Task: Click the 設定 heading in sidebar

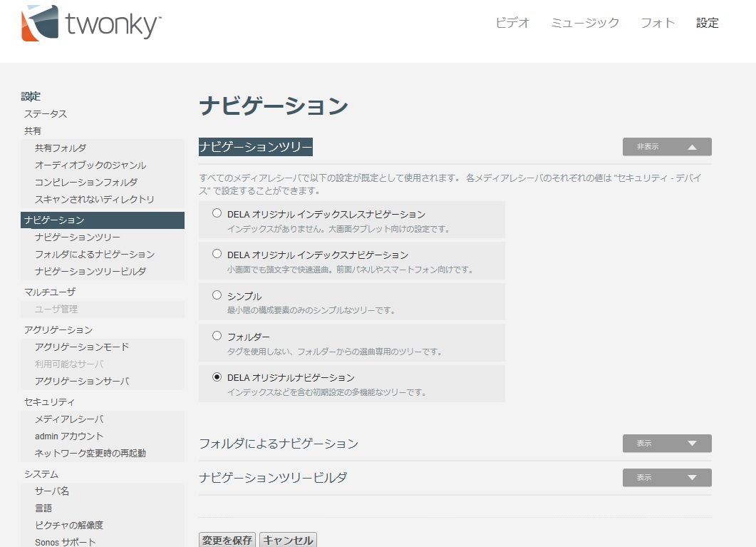Action: [x=31, y=96]
